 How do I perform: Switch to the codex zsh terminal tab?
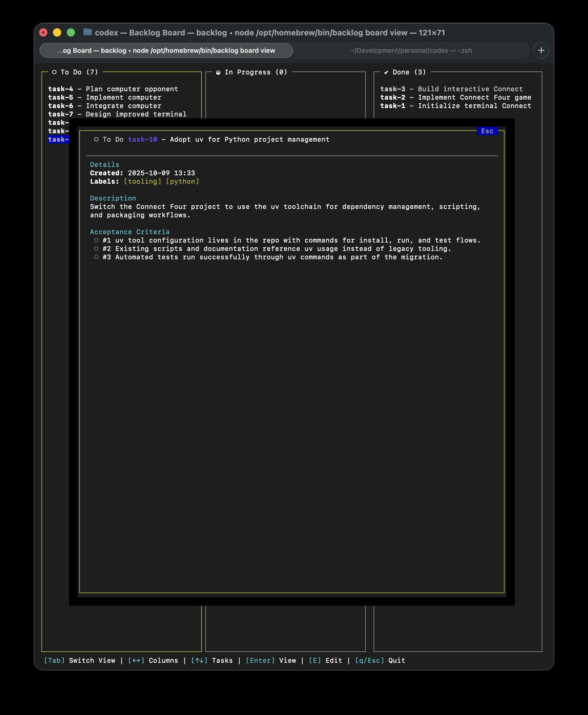pos(411,50)
